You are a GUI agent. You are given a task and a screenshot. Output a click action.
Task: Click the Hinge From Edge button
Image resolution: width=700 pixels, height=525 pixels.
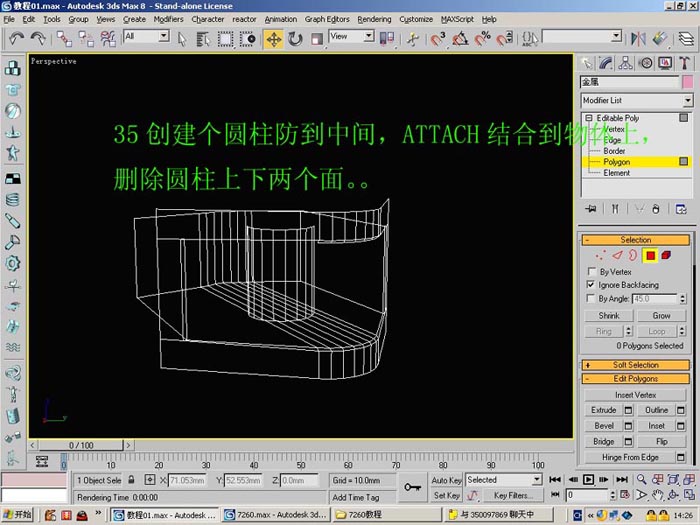coord(630,457)
